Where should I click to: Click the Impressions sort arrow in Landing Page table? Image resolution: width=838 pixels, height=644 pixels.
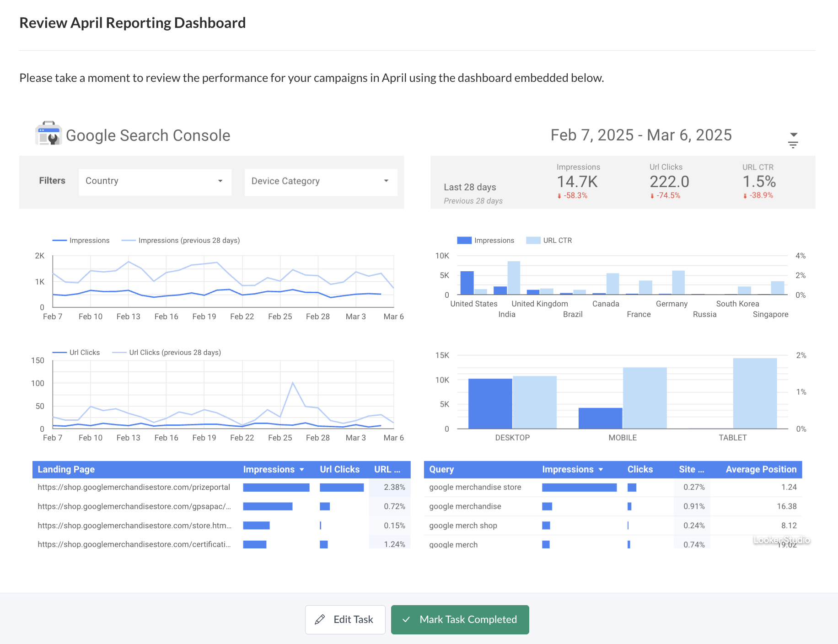click(x=302, y=470)
